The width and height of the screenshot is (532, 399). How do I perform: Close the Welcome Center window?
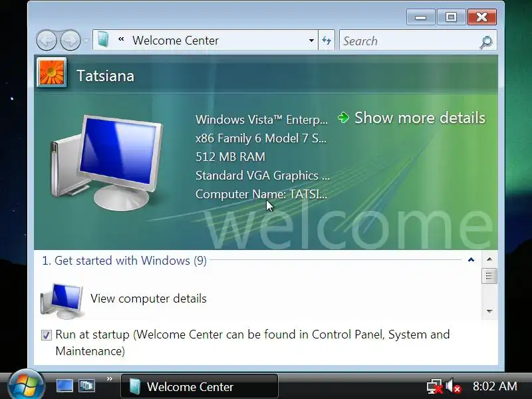[x=481, y=17]
